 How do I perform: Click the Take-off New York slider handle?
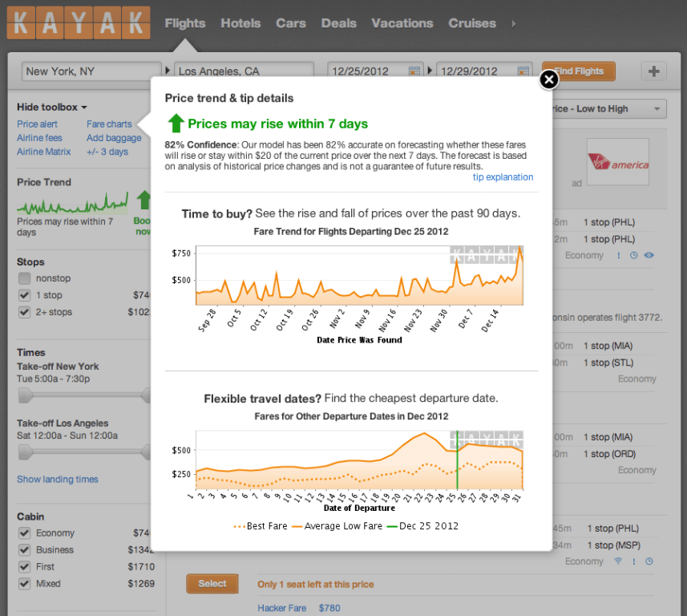[26, 395]
